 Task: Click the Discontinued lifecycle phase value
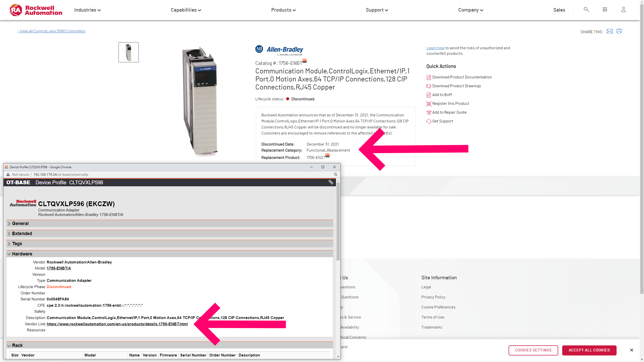coord(59,287)
